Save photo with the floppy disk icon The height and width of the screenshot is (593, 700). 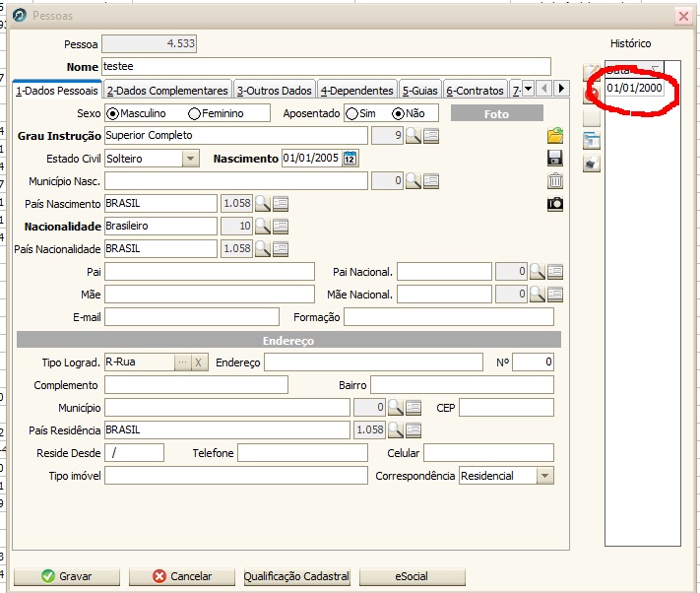[x=555, y=158]
